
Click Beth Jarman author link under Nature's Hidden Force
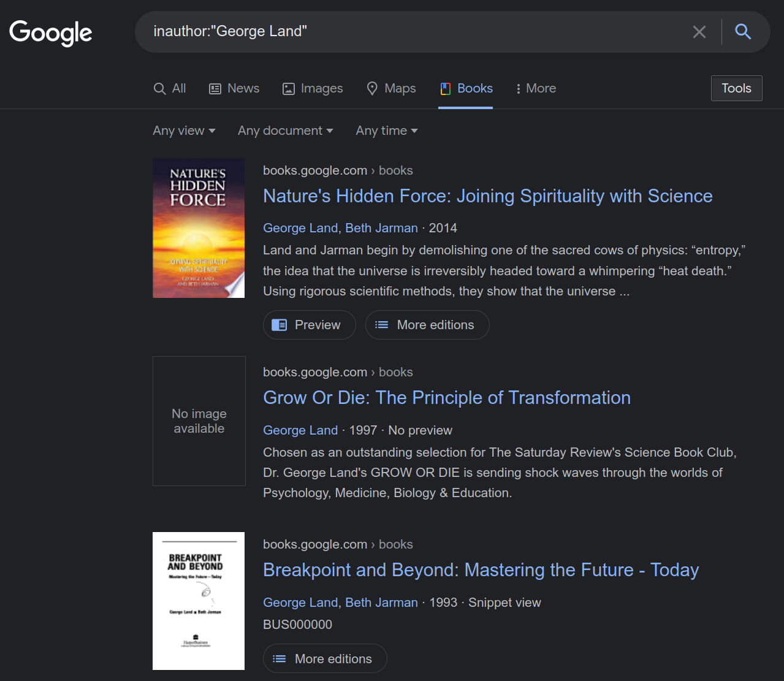click(381, 228)
